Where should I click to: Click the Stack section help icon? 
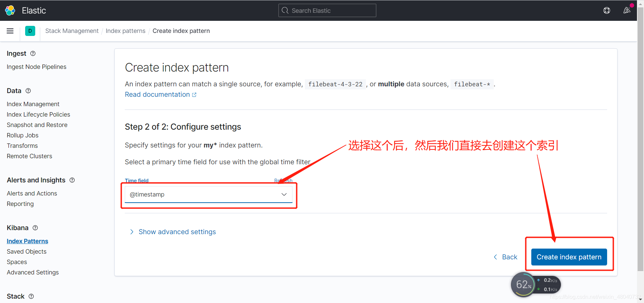click(x=31, y=296)
